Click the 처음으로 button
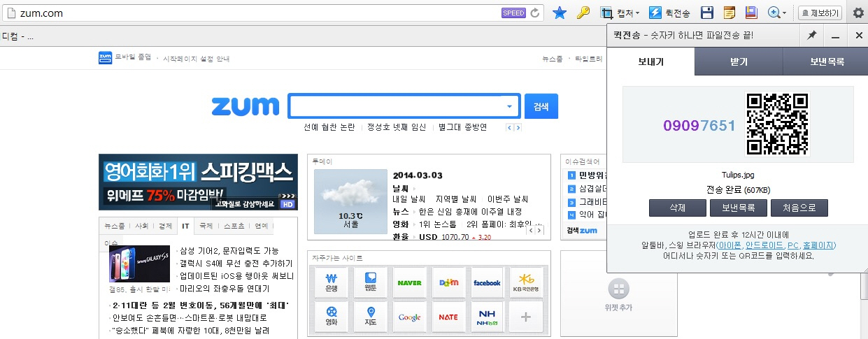 799,208
